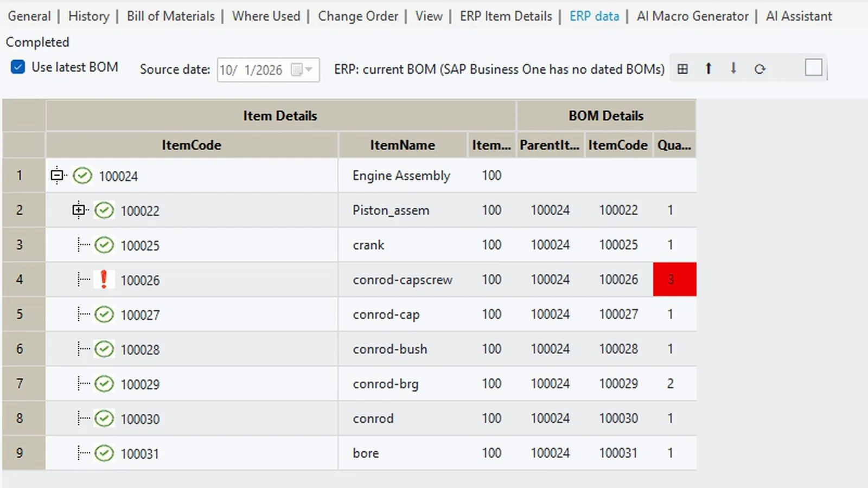This screenshot has width=868, height=488.
Task: Open the Bill of Materials tab
Action: (x=171, y=16)
